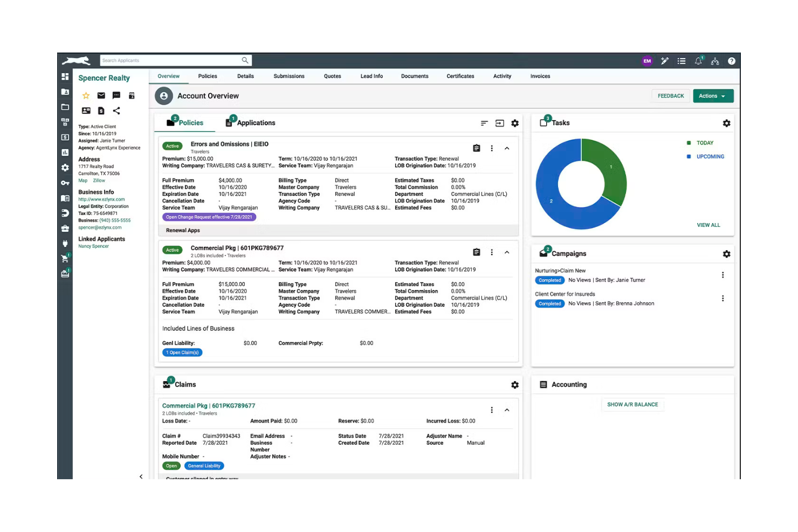Click the star icon next to Spencer Realty
Screen dimensions: 798x532
(86, 95)
